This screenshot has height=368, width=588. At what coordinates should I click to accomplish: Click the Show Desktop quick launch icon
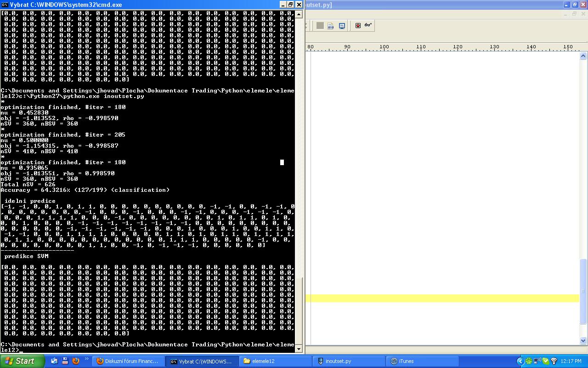tap(54, 361)
